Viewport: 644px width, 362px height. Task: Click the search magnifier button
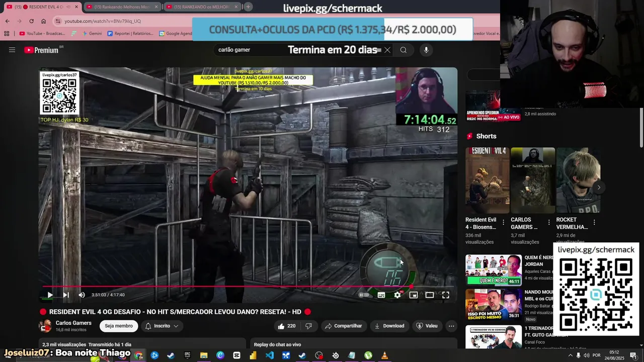coord(403,50)
